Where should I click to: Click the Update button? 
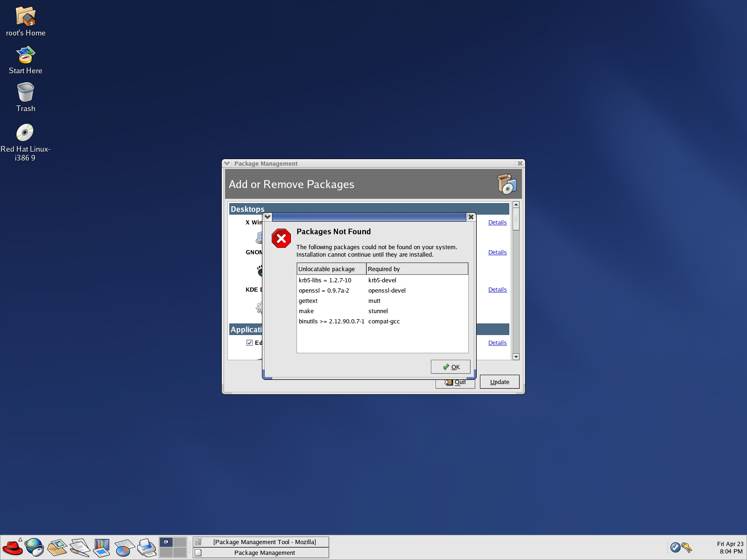[x=500, y=382]
